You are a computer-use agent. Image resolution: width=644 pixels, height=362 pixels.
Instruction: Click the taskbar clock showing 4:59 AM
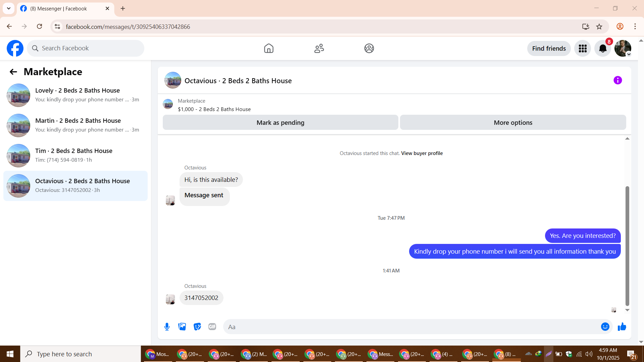pos(608,354)
